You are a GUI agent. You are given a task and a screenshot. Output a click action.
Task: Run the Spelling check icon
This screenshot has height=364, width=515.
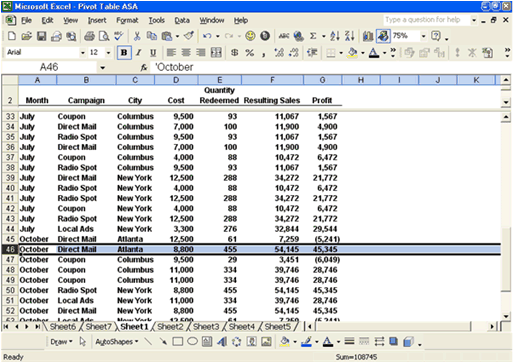pyautogui.click(x=119, y=36)
